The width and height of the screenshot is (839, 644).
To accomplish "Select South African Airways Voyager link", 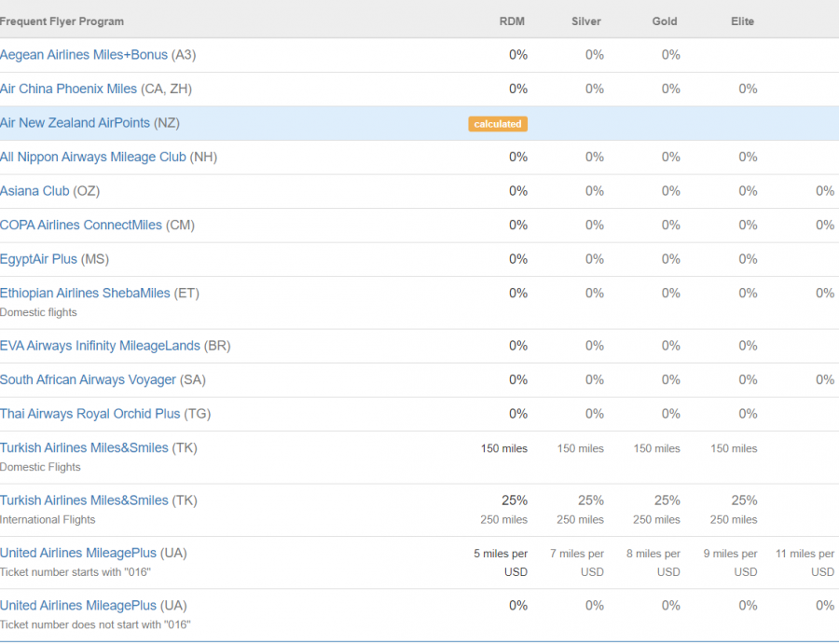I will 88,380.
